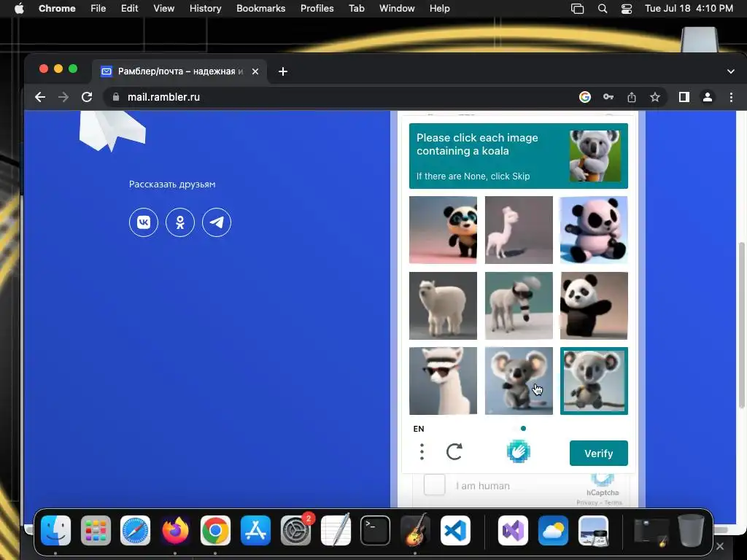Click the example koala image in prompt

coord(595,156)
